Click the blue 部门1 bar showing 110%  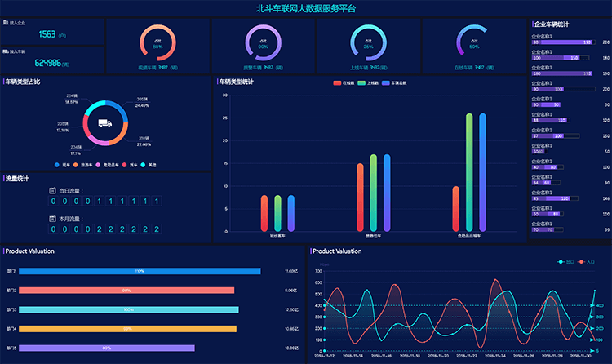(140, 271)
